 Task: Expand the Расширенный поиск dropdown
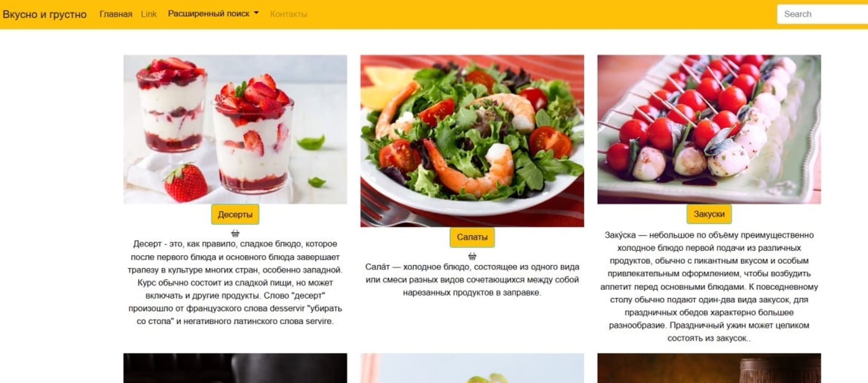click(x=213, y=14)
